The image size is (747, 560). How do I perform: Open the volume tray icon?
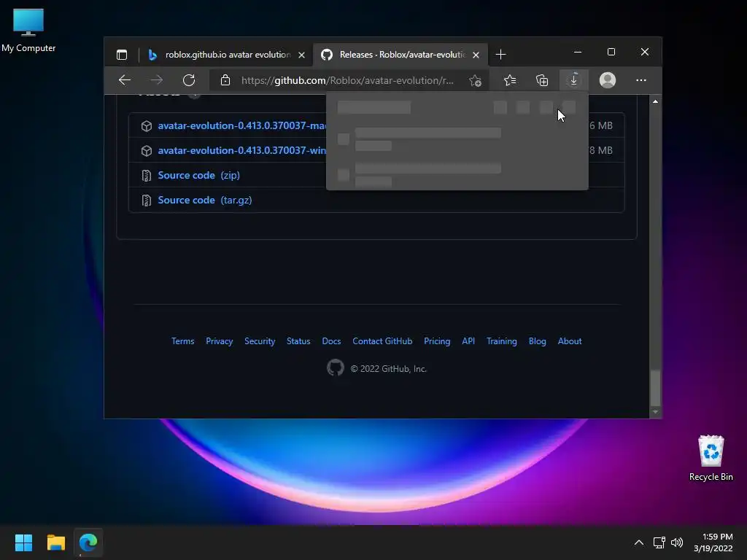point(676,542)
